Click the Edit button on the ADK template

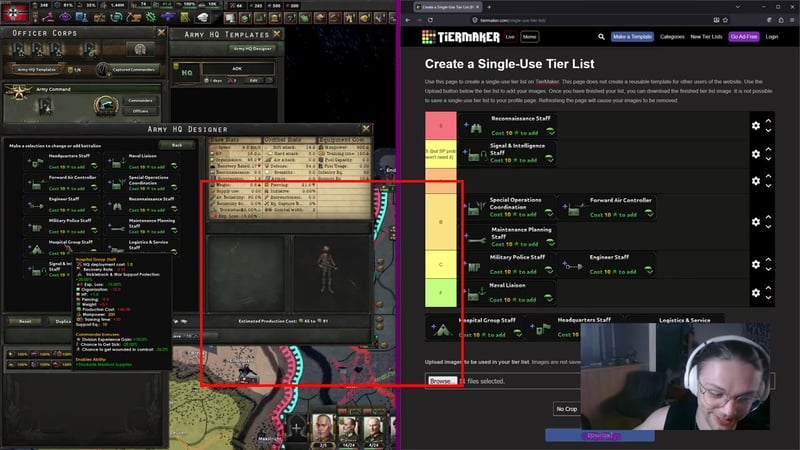[254, 81]
